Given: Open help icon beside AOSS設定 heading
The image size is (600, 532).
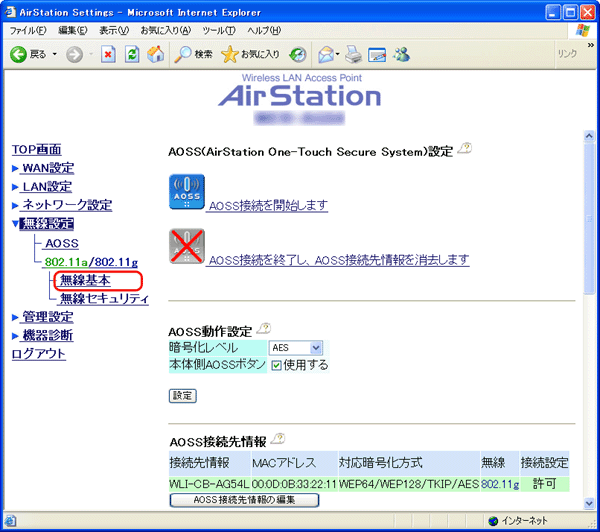Looking at the screenshot, I should click(x=465, y=149).
